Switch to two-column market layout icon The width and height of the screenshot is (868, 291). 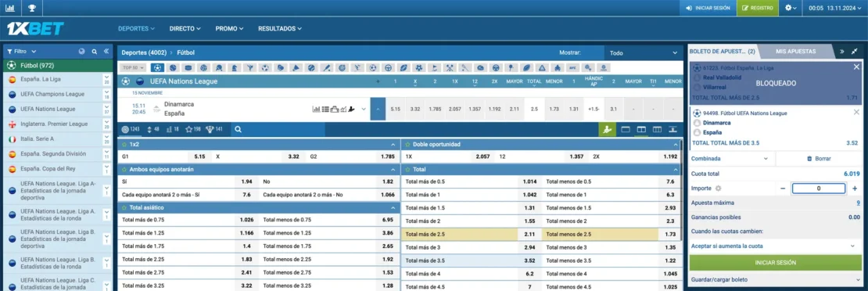641,130
